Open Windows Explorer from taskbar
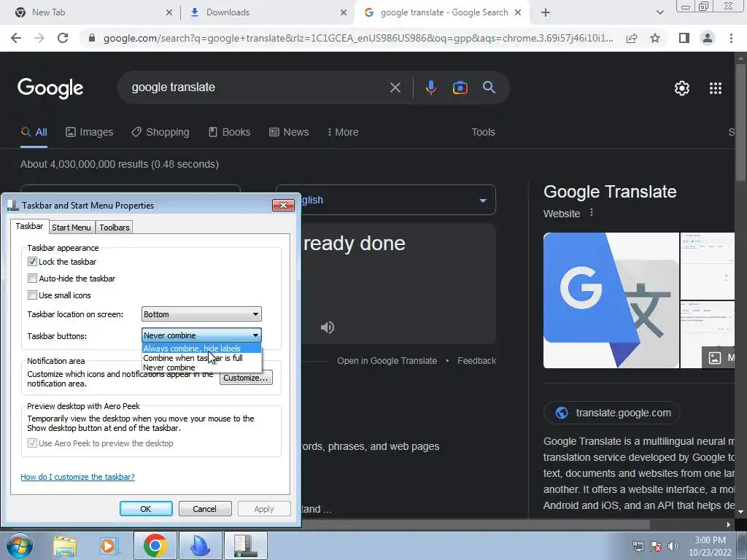 point(65,545)
